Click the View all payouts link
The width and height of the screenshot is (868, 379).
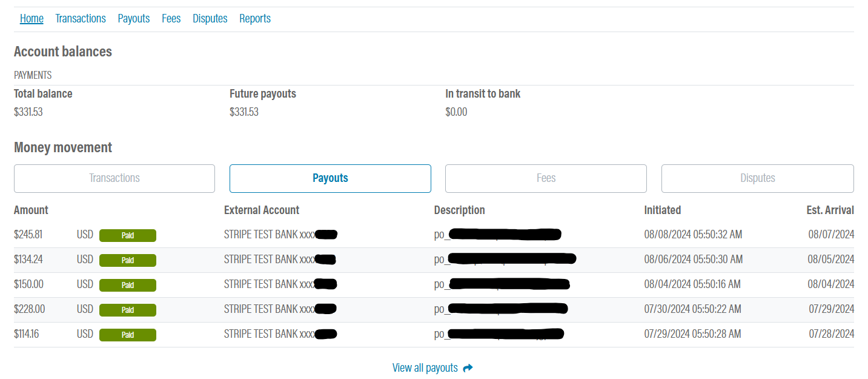coord(425,367)
